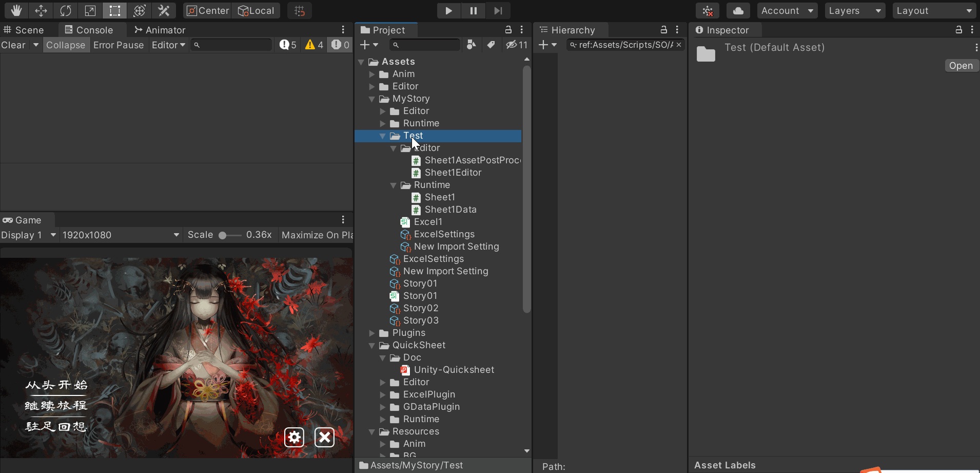This screenshot has width=980, height=473.
Task: Open the 1920x1080 resolution dropdown
Action: coord(121,235)
